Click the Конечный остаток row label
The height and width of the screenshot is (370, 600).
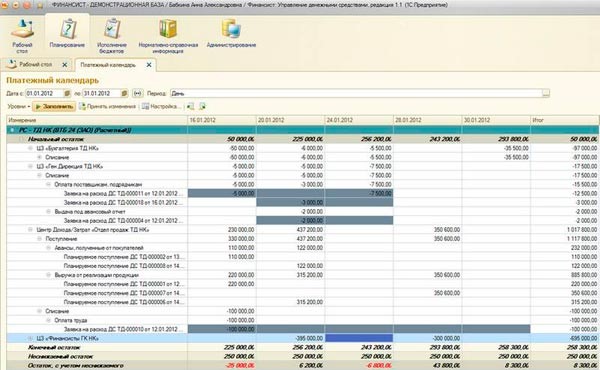[x=54, y=347]
